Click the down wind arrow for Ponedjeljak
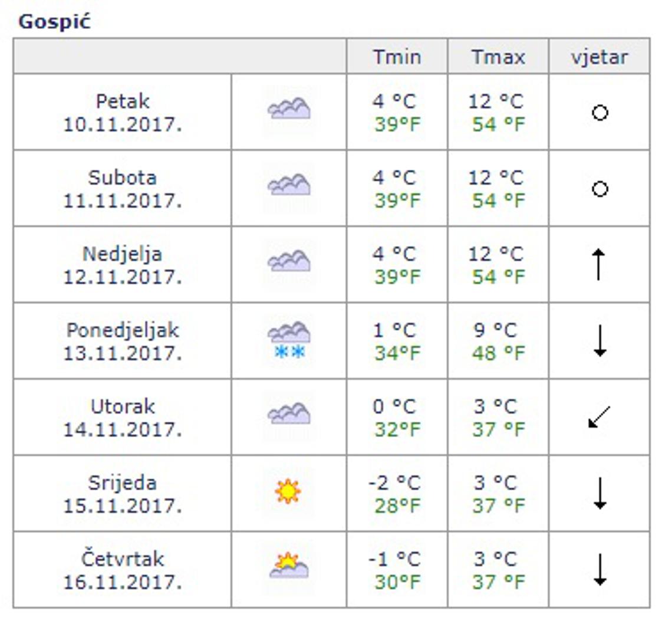This screenshot has height=637, width=672. pos(599,340)
